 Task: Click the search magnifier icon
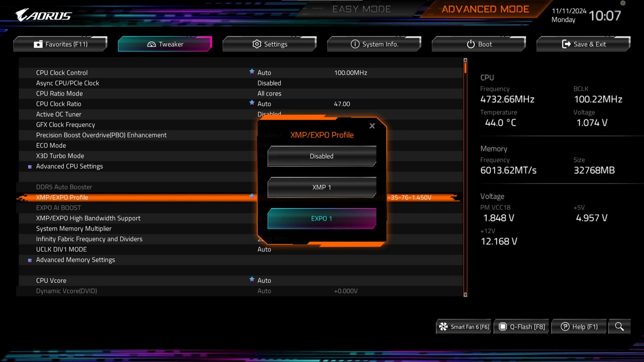pyautogui.click(x=619, y=326)
